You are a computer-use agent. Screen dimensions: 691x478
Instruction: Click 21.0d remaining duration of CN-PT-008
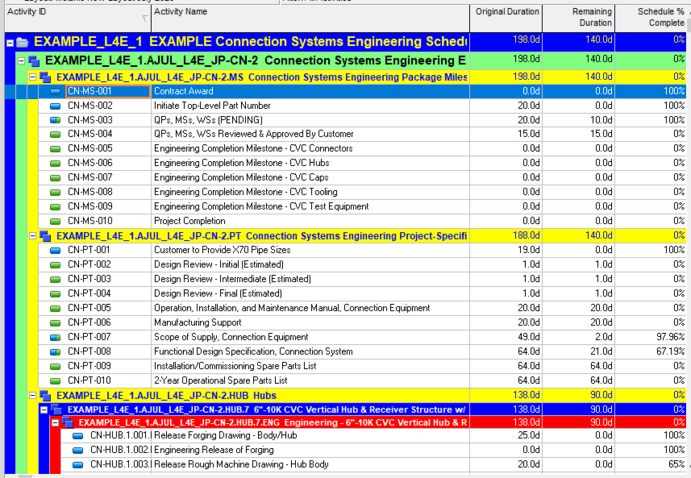pyautogui.click(x=601, y=352)
